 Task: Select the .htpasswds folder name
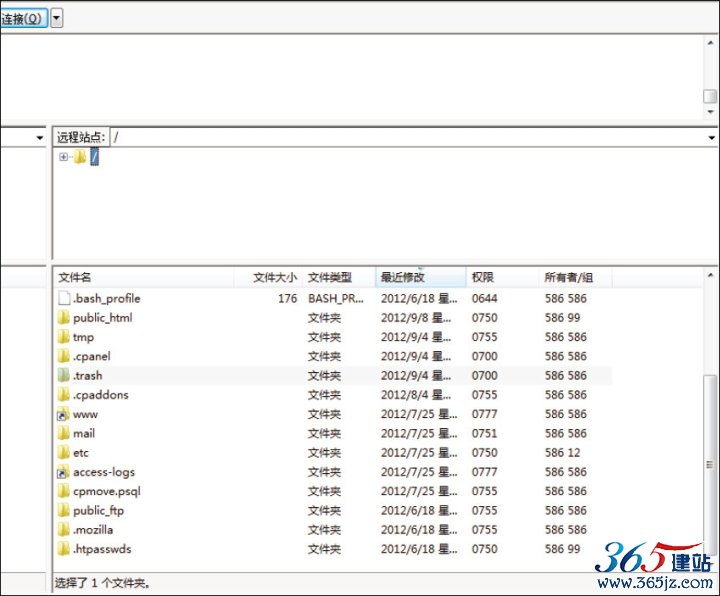102,549
